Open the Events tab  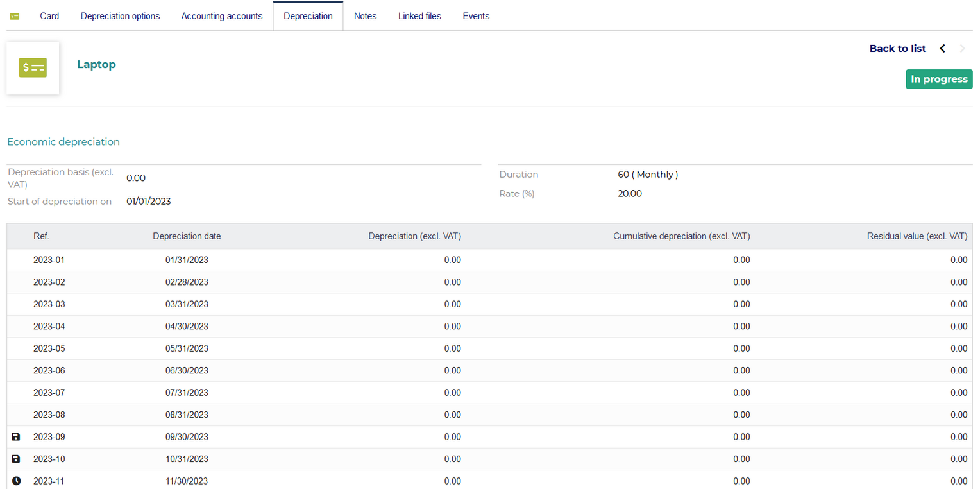(x=476, y=16)
